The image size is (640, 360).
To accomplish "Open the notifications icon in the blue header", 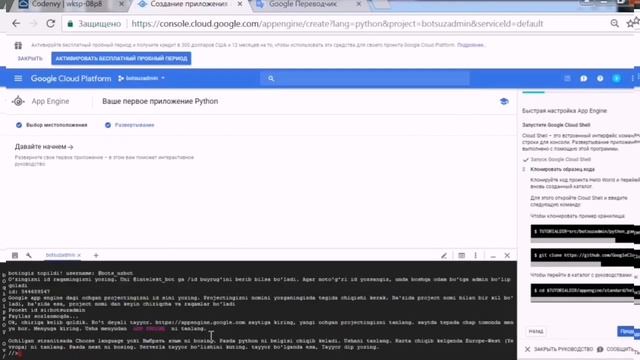I will click(x=584, y=78).
